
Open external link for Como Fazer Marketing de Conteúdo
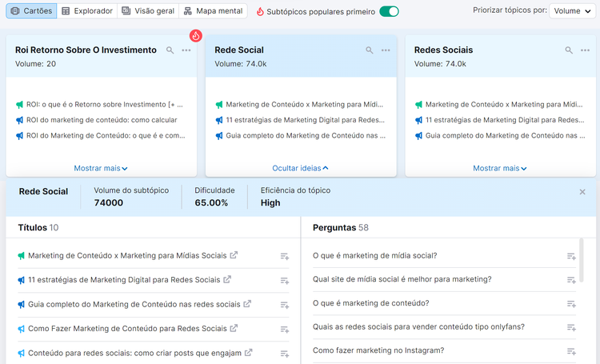coord(234,328)
